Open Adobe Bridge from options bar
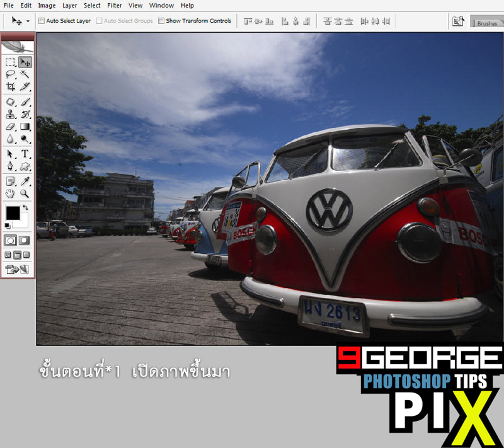The height and width of the screenshot is (448, 504). tap(458, 21)
